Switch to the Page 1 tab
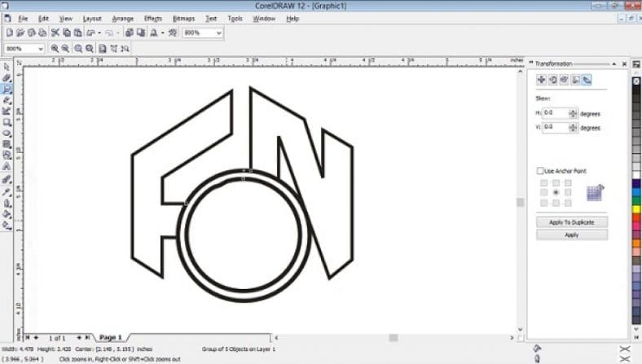642x364 pixels. coord(111,337)
